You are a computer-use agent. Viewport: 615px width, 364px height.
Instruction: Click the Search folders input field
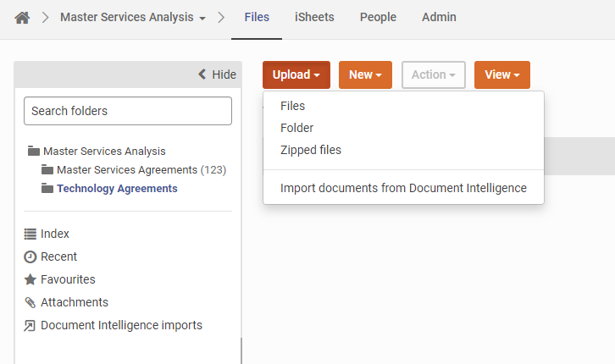[128, 111]
